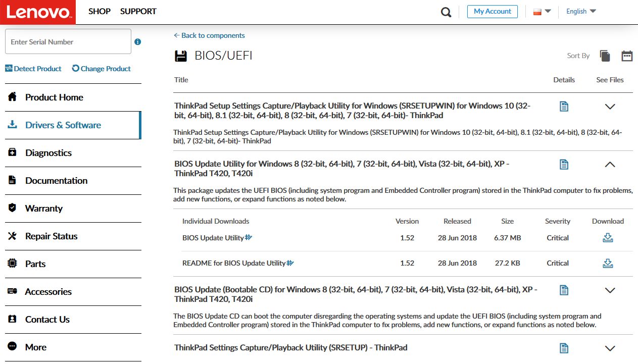Click the floppy disk BIOS/UEFI icon

coord(181,56)
